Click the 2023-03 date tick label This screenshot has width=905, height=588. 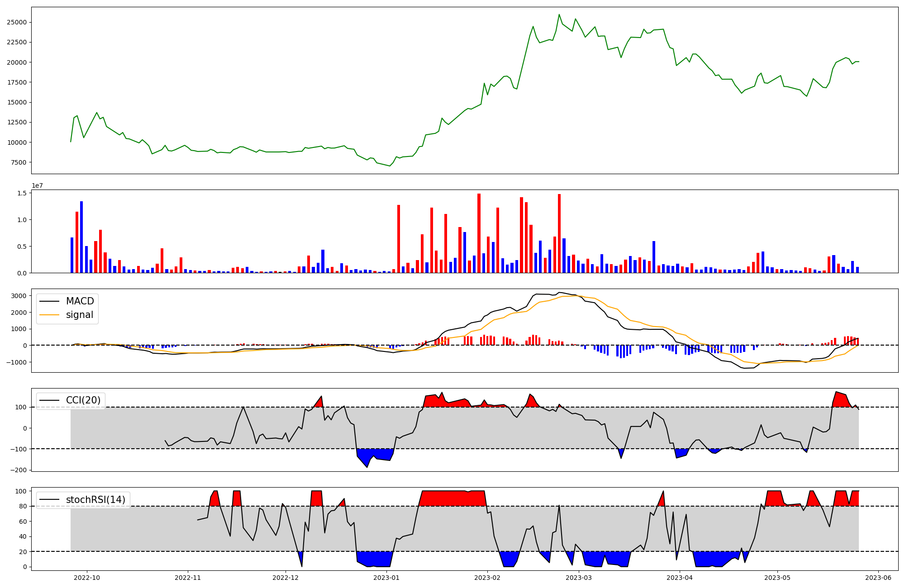[579, 578]
